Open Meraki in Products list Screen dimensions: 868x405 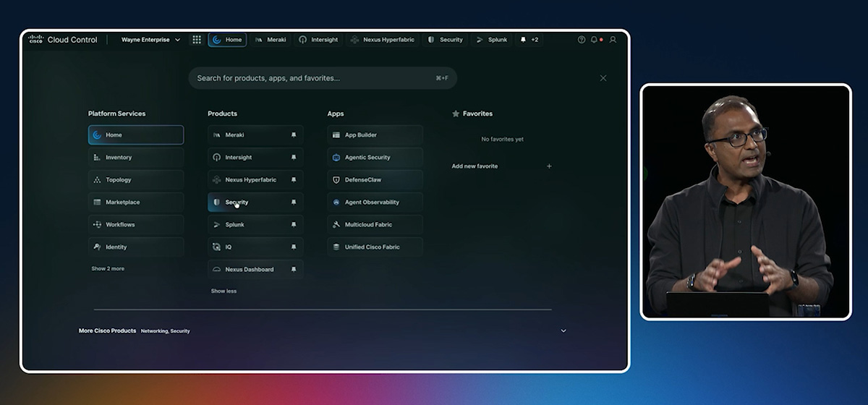click(x=255, y=135)
